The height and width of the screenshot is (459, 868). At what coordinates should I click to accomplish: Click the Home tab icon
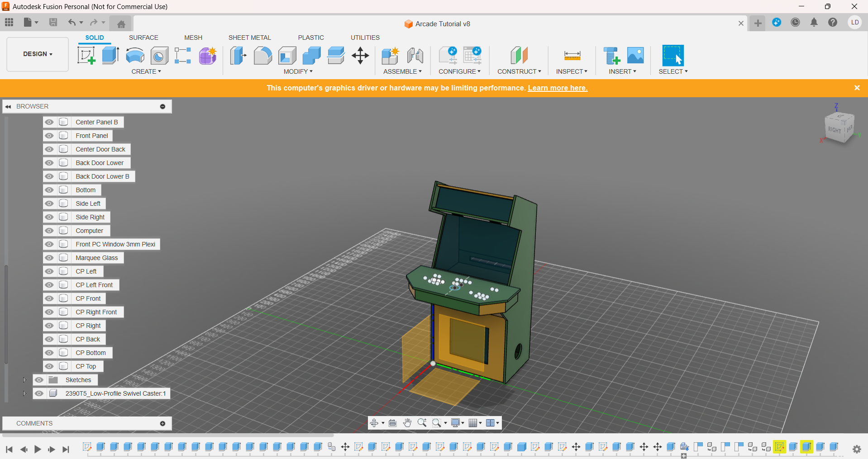[121, 24]
